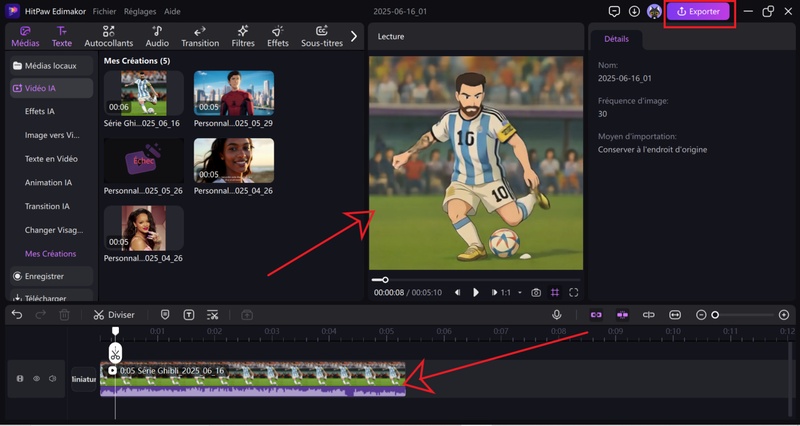Undo the last timeline action
Viewport: 800px width, 426px height.
(17, 315)
